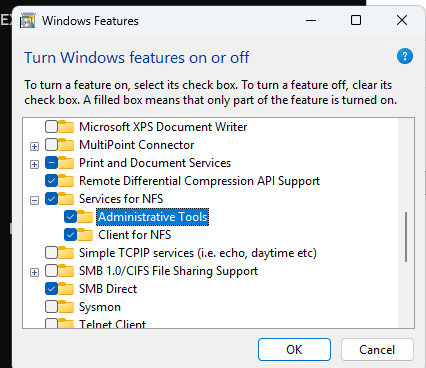Select the Services for NFS label
Image resolution: width=426 pixels, height=368 pixels.
click(x=121, y=199)
